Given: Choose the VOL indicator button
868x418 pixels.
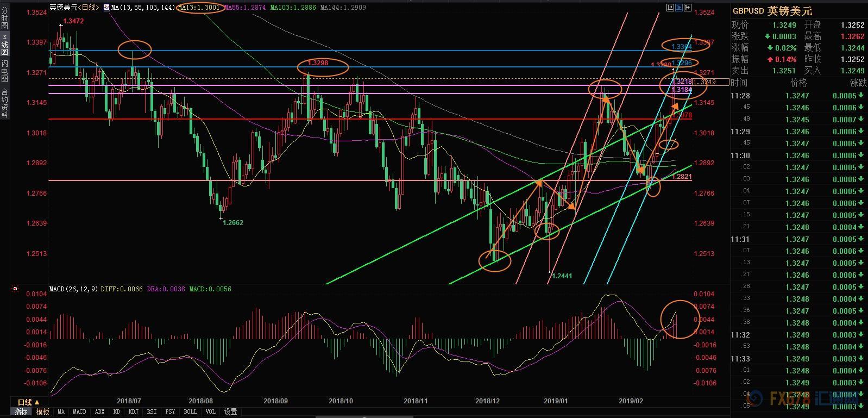Looking at the screenshot, I should [x=211, y=412].
